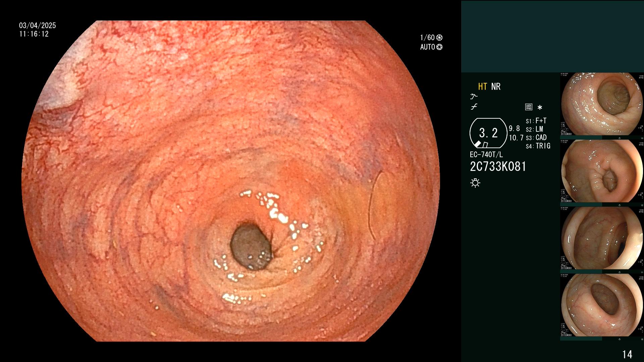Click the exam date 03/04/2025
The height and width of the screenshot is (362, 644).
point(38,25)
